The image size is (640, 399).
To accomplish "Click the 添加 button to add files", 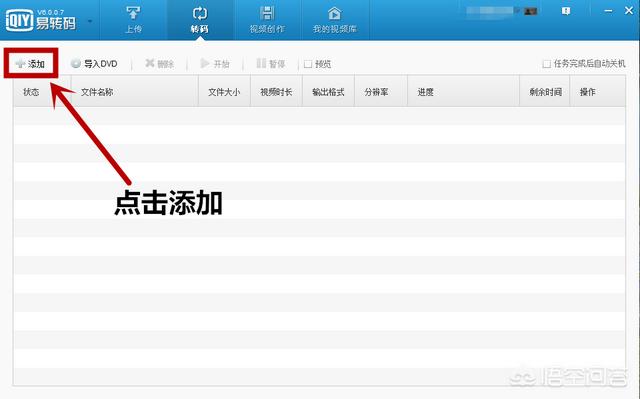I will point(31,64).
